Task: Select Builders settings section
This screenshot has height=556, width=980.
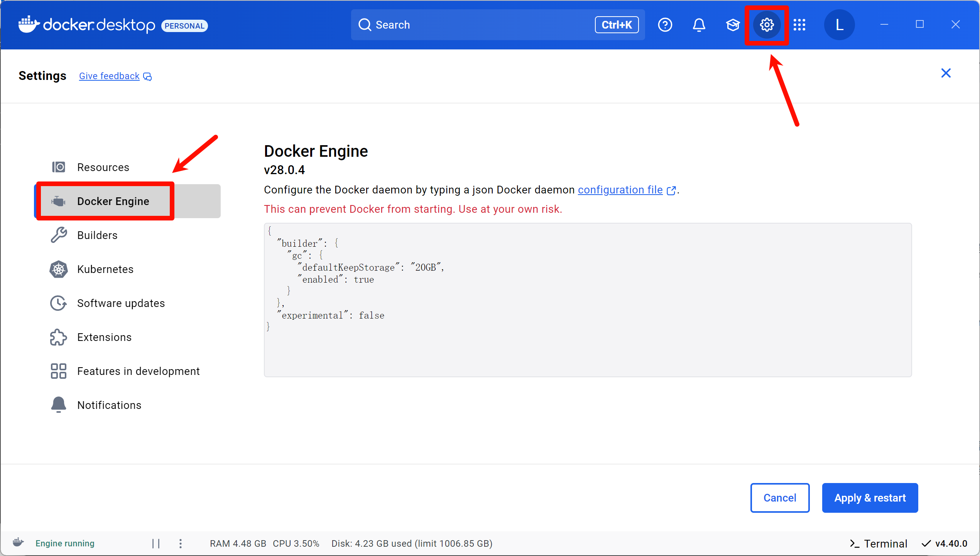Action: (x=97, y=235)
